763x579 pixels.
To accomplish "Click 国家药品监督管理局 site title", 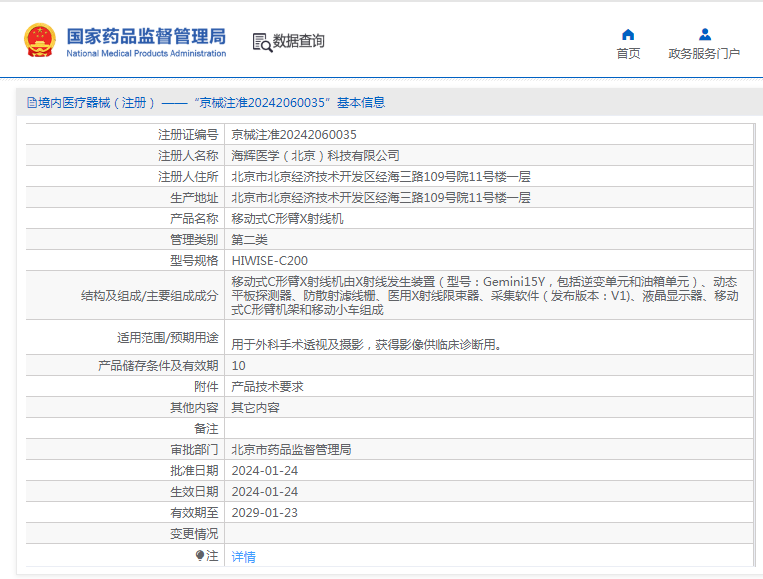I will 146,36.
